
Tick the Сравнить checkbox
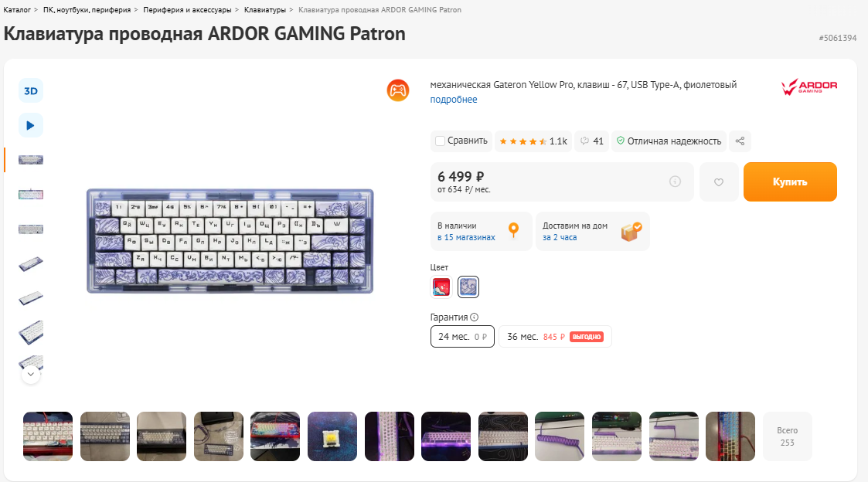point(440,141)
